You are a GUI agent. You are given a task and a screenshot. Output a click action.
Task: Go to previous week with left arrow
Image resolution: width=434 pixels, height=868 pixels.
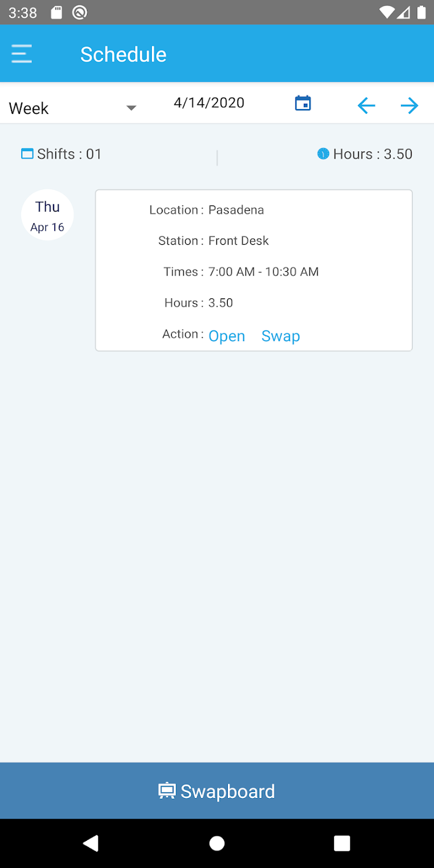coord(366,106)
